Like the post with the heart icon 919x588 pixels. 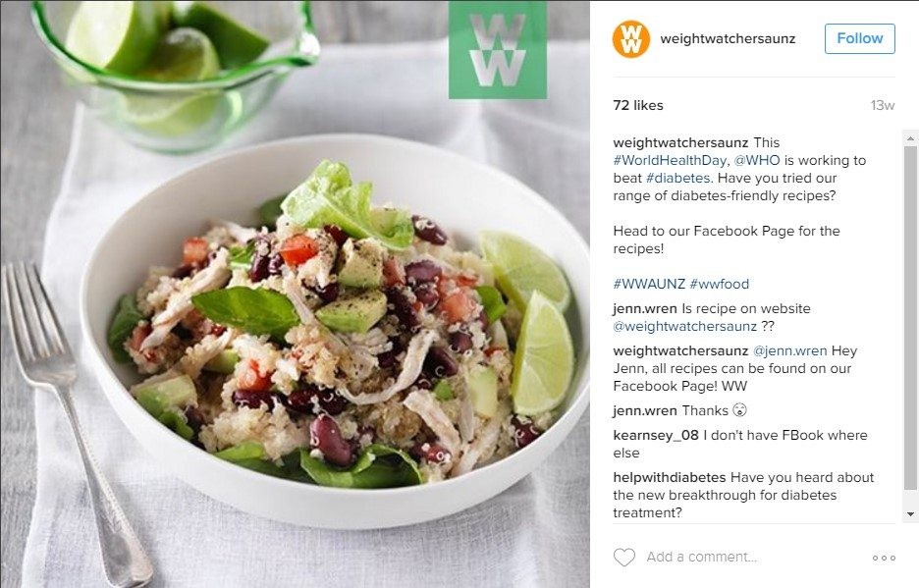pyautogui.click(x=624, y=557)
